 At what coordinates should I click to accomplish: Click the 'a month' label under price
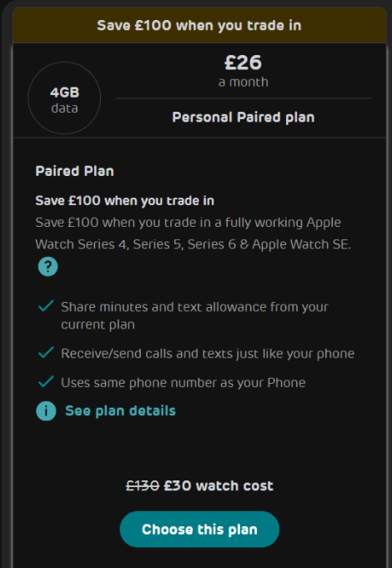click(x=243, y=83)
